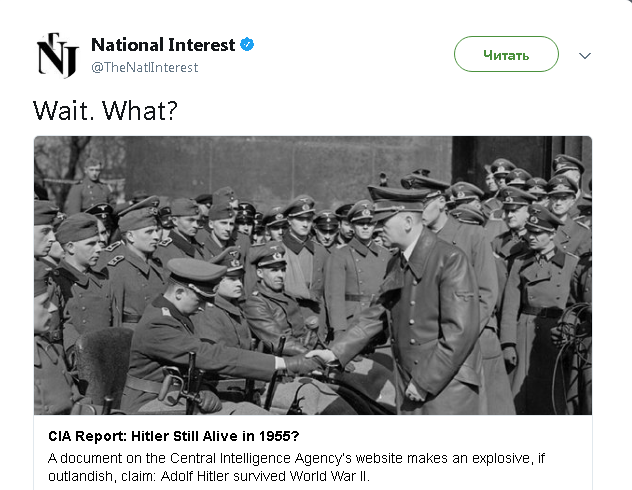Click the tweet text "Wait. What?"
This screenshot has height=490, width=632.
[105, 108]
